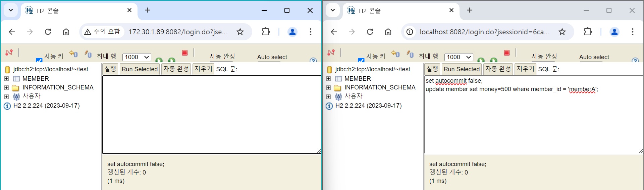644x190 pixels.
Task: Open the Chrome three-dot menu in the left window
Action: click(x=311, y=32)
